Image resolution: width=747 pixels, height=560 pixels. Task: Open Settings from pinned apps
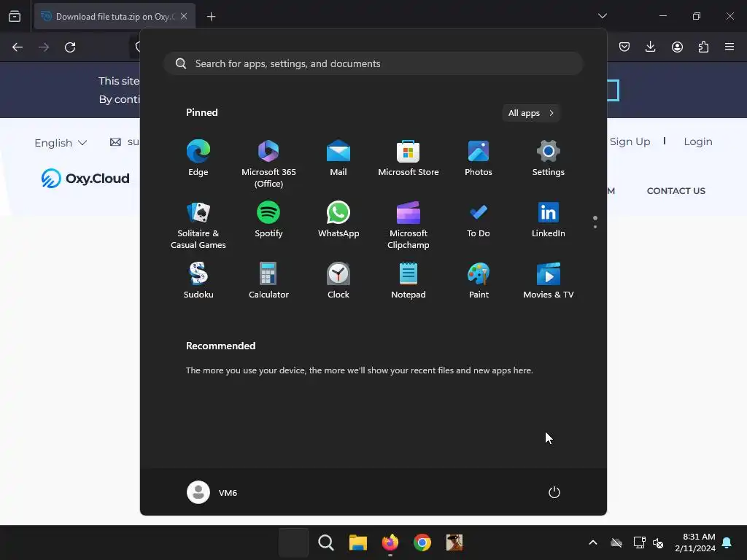[x=549, y=157]
